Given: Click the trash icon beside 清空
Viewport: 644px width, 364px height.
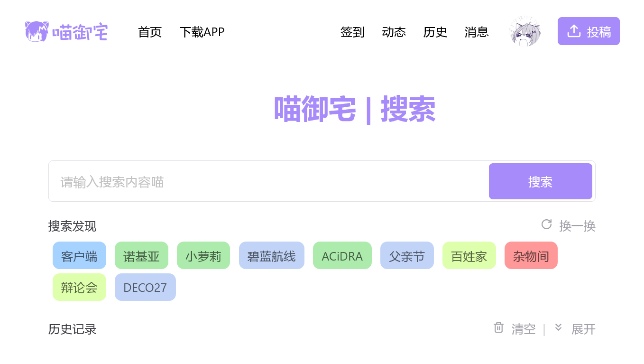Looking at the screenshot, I should tap(498, 327).
